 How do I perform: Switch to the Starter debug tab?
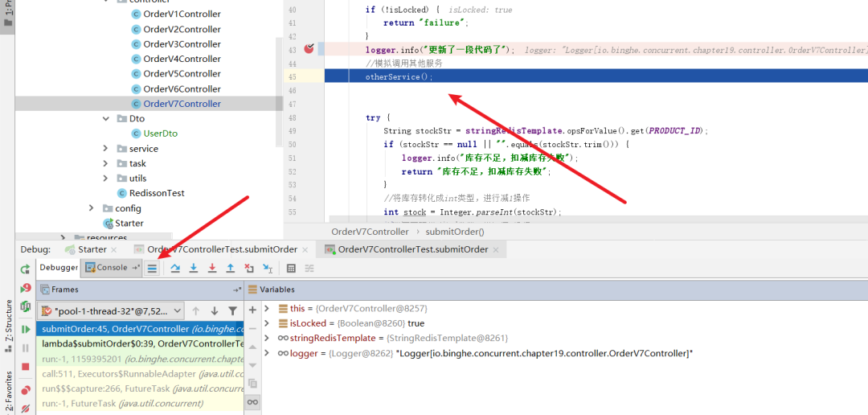click(92, 249)
